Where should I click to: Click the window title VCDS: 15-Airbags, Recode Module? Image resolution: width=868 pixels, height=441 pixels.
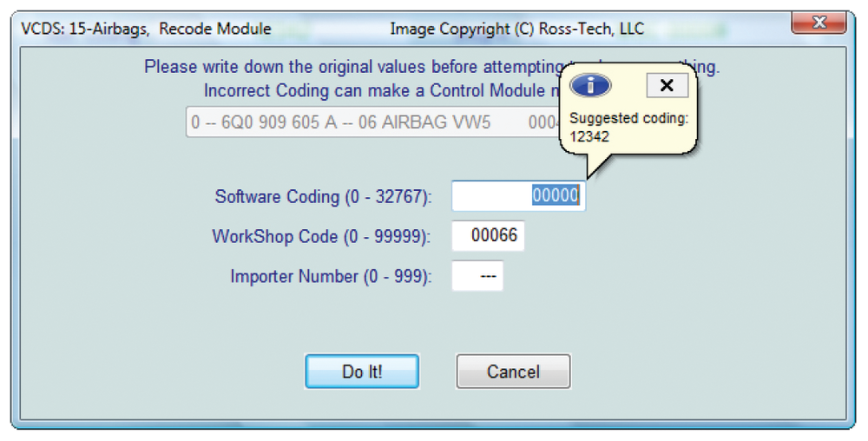tap(146, 29)
